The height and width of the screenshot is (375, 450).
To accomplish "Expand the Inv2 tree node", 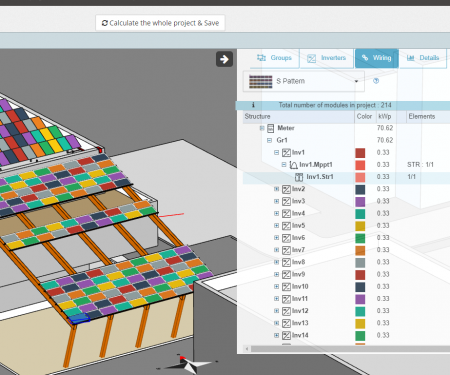I will pos(276,189).
